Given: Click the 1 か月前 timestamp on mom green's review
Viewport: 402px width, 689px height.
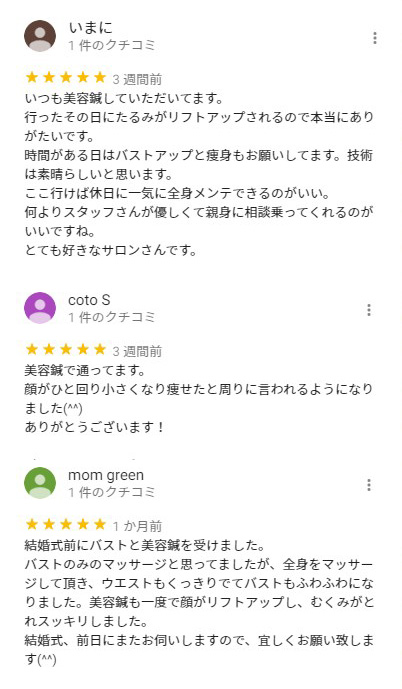Looking at the screenshot, I should tap(137, 526).
